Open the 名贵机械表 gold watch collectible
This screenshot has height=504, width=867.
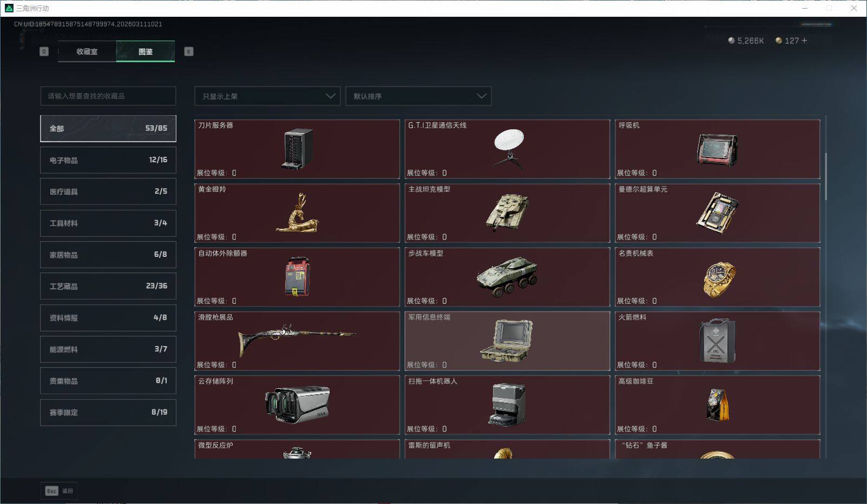(x=718, y=277)
